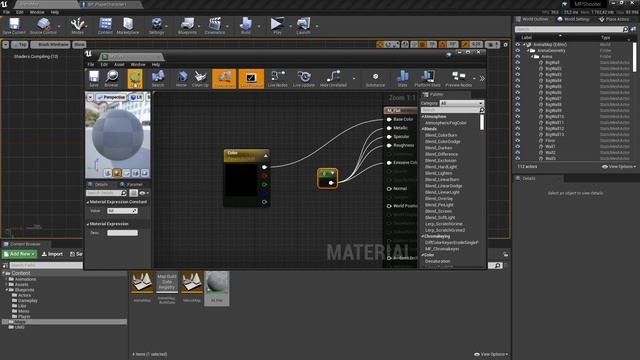Save the material in Material Editor
Screen dimensions: 640x360
[94, 78]
